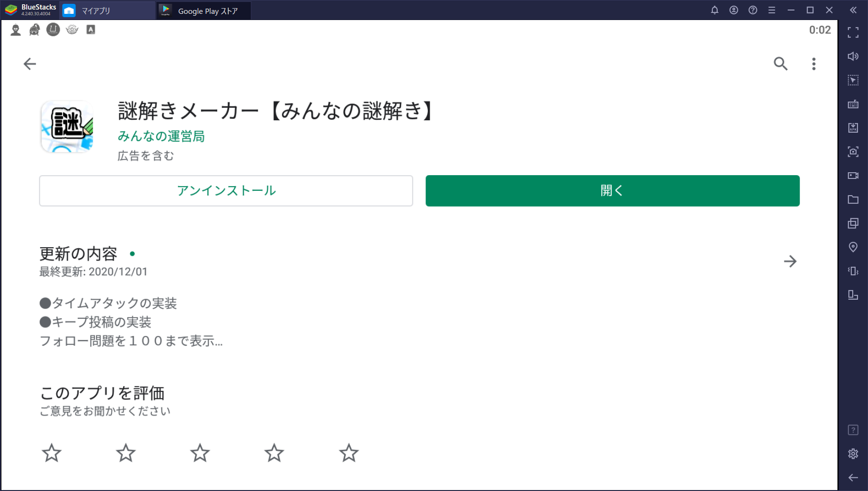The width and height of the screenshot is (868, 491).
Task: Click the line ●キープ投稿の実装
Action: coord(95,322)
